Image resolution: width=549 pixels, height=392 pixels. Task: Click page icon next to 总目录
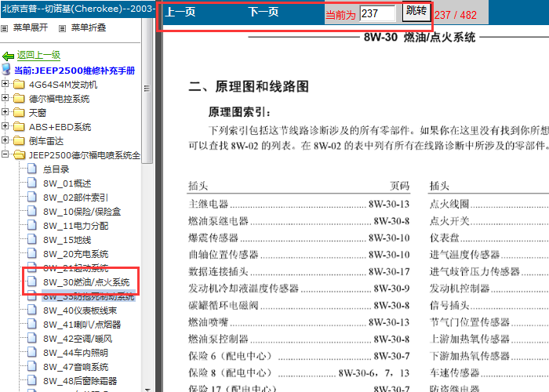[32, 169]
